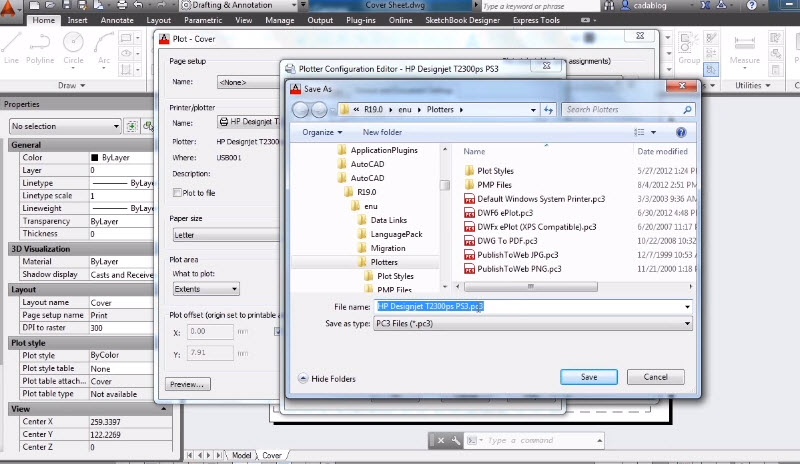Click the Forward arrow in Save As
The image size is (800, 464).
[x=319, y=110]
